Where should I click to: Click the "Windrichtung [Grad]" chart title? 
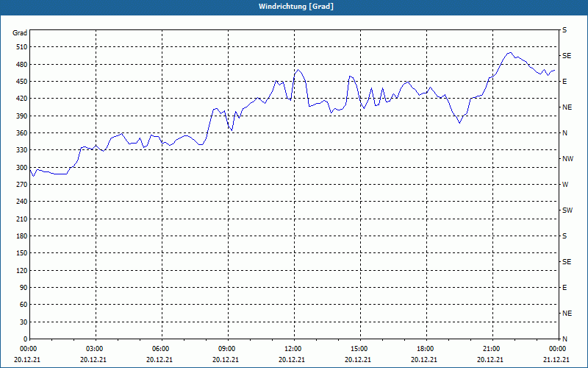tap(296, 7)
